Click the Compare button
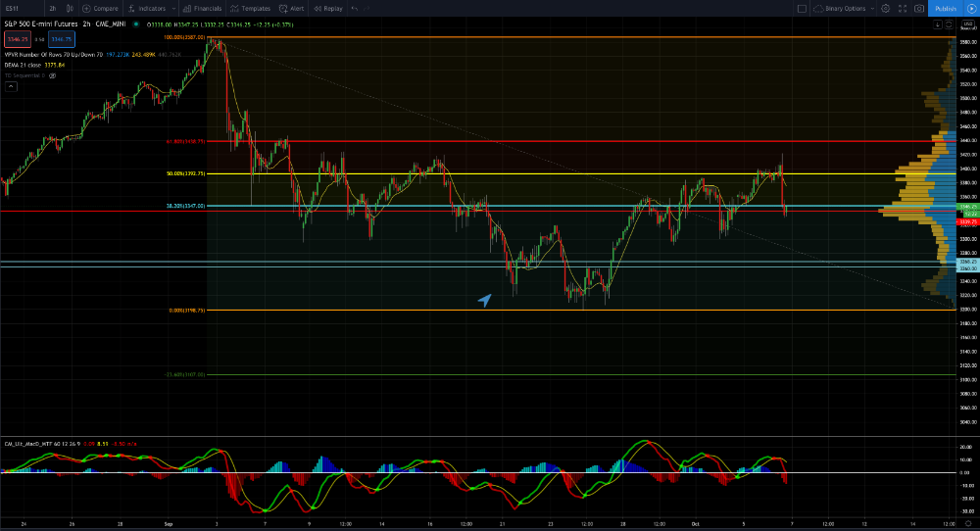The image size is (980, 531). point(100,8)
